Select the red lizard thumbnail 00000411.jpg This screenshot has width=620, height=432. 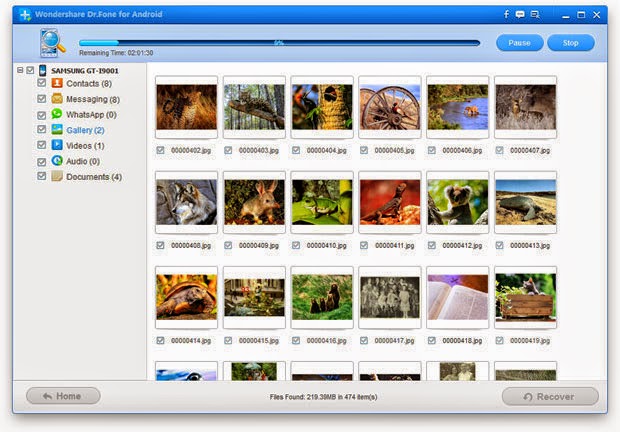click(390, 202)
